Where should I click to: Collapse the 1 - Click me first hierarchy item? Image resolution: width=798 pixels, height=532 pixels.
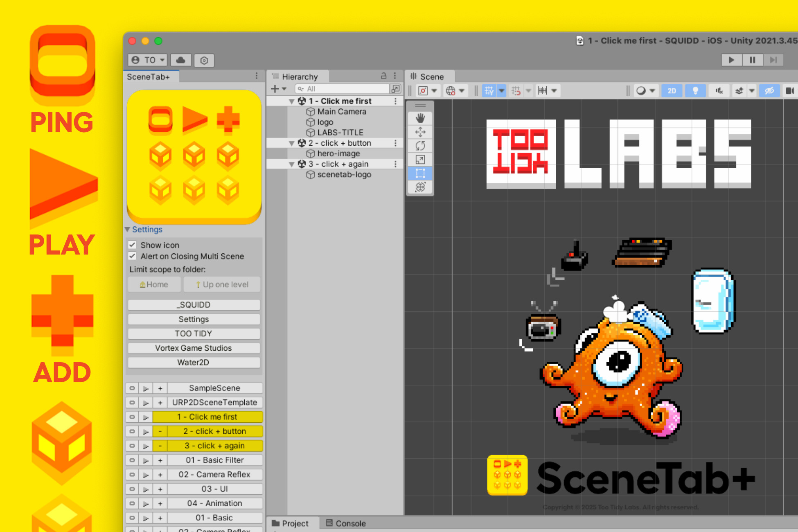(x=292, y=101)
